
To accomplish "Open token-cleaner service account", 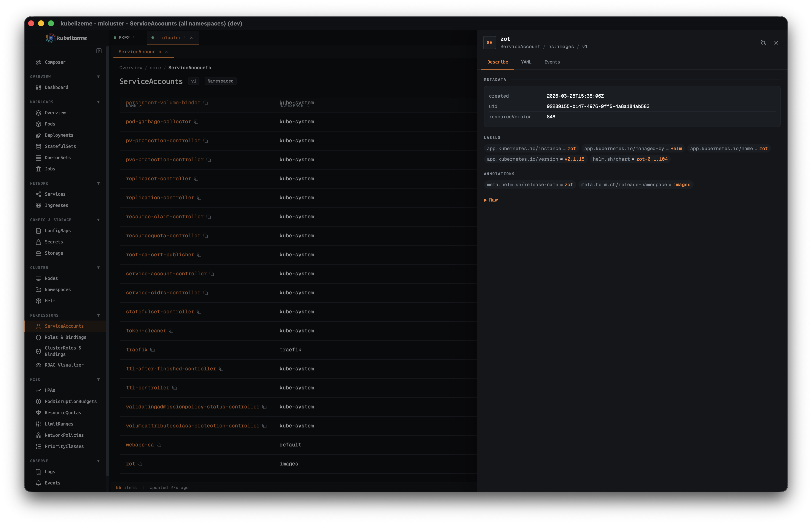I will [146, 331].
